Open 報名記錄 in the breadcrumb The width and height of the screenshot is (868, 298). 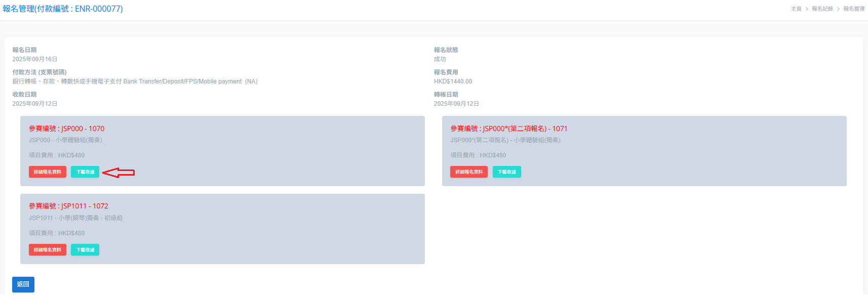822,9
